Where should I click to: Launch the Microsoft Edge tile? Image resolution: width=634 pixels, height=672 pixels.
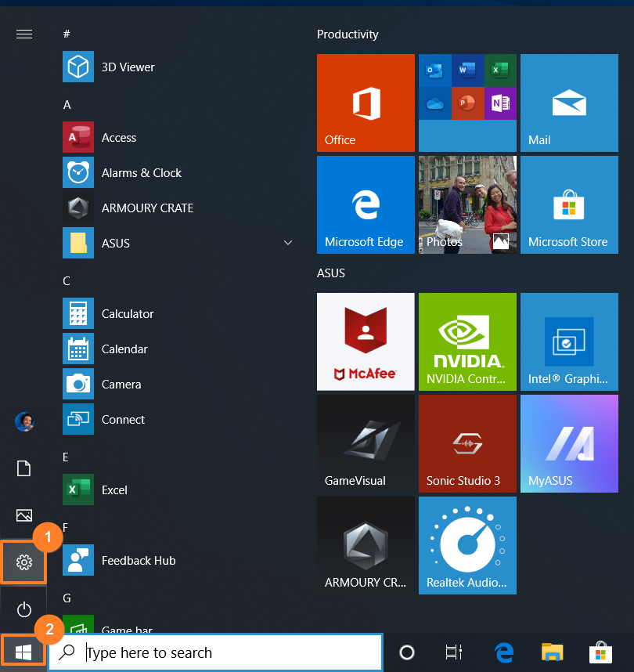coord(366,205)
